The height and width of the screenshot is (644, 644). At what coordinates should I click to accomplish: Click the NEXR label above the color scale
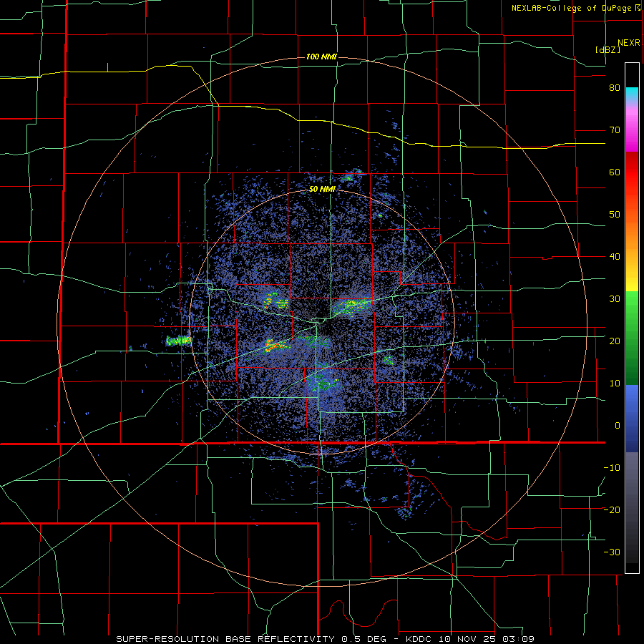[x=628, y=43]
